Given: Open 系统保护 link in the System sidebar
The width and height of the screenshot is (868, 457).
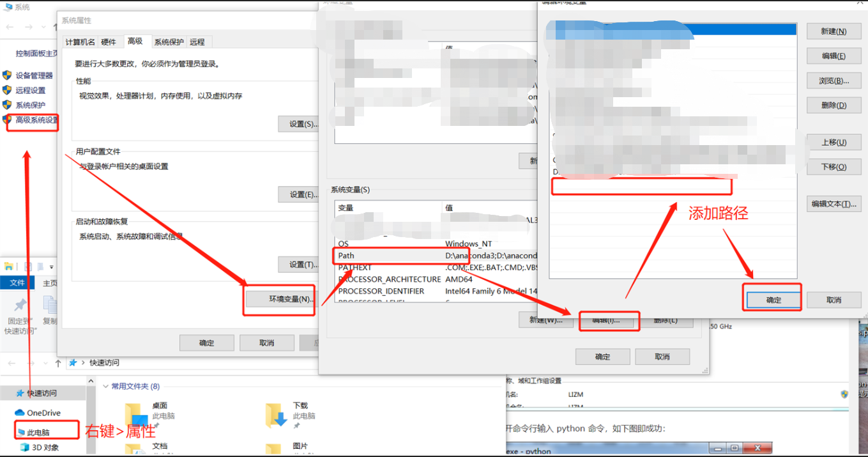Looking at the screenshot, I should click(31, 105).
